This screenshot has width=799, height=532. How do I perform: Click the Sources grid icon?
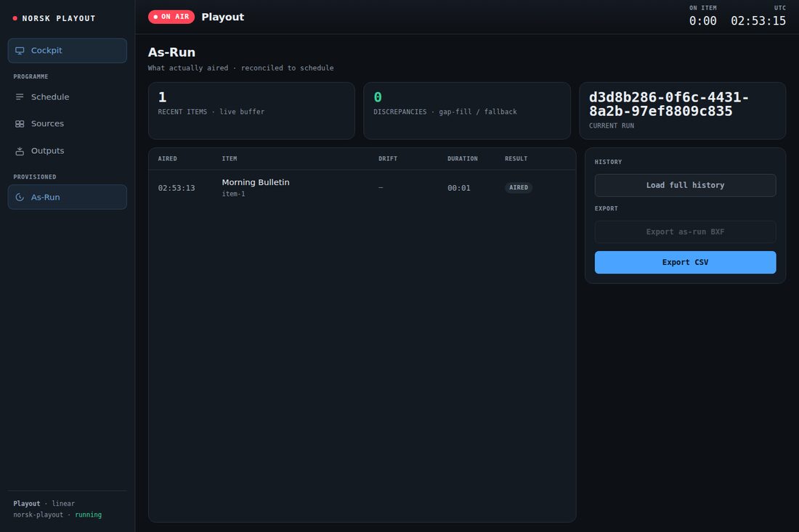click(x=20, y=123)
